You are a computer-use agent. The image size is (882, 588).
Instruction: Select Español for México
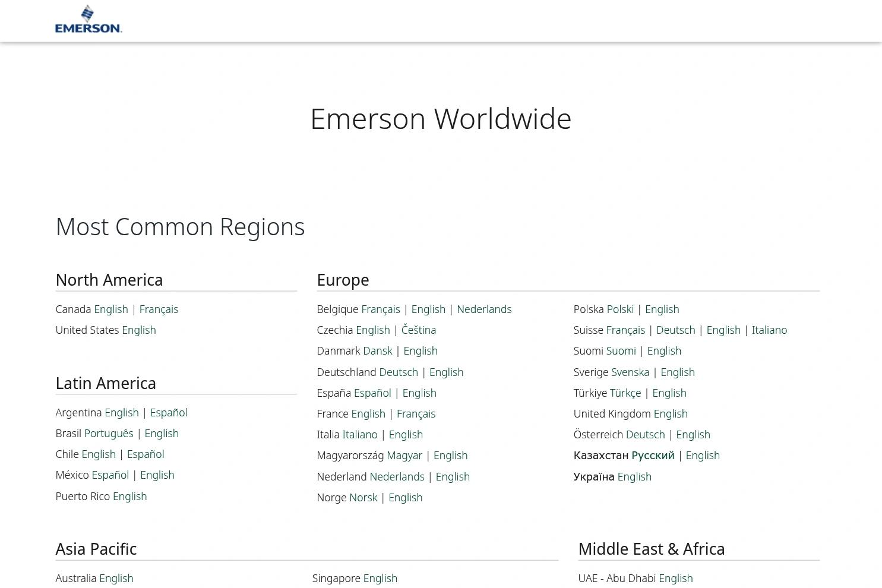[x=110, y=475]
